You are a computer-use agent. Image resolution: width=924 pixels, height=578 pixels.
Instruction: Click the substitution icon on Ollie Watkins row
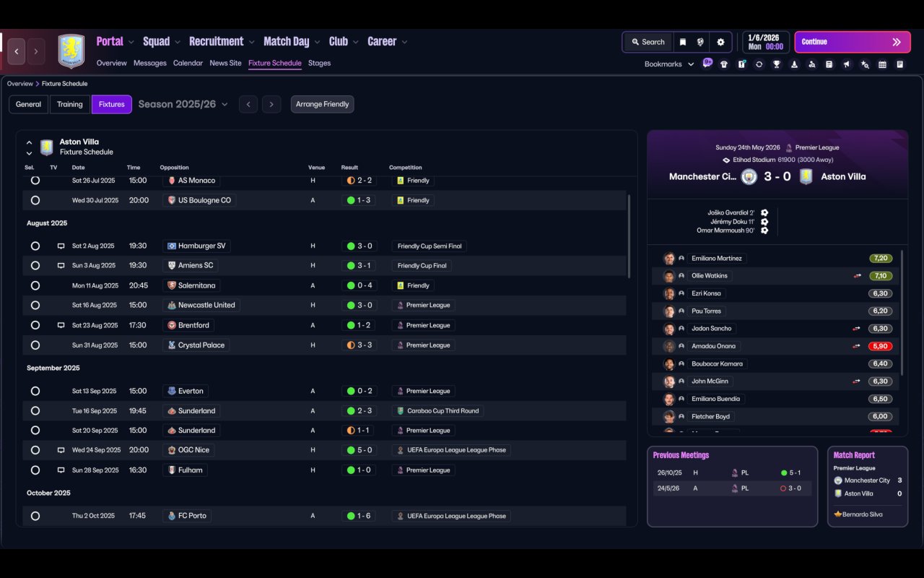(x=858, y=276)
